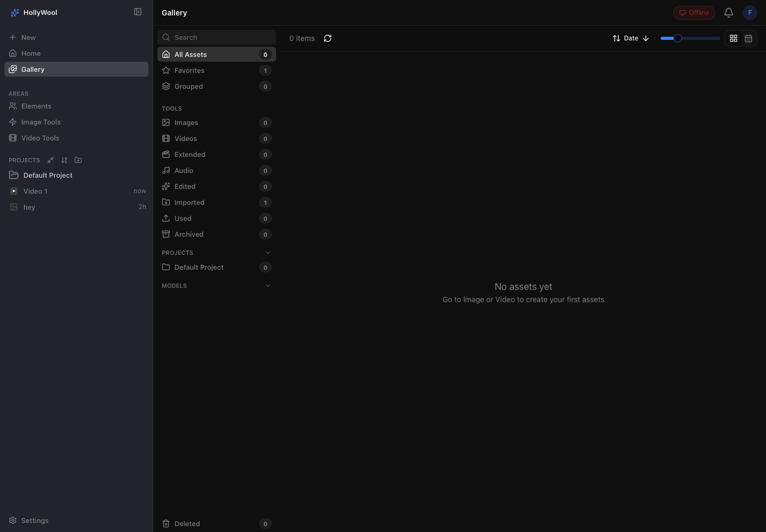Show Favorites
This screenshot has height=532, width=766.
[x=217, y=70]
